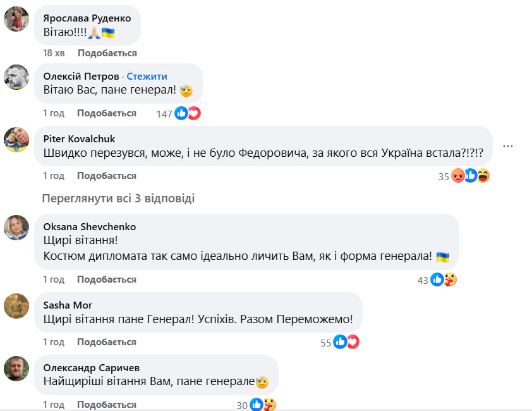Click reaction icons on Oksana Shevchenko's comment
The height and width of the screenshot is (411, 532).
pos(444,279)
